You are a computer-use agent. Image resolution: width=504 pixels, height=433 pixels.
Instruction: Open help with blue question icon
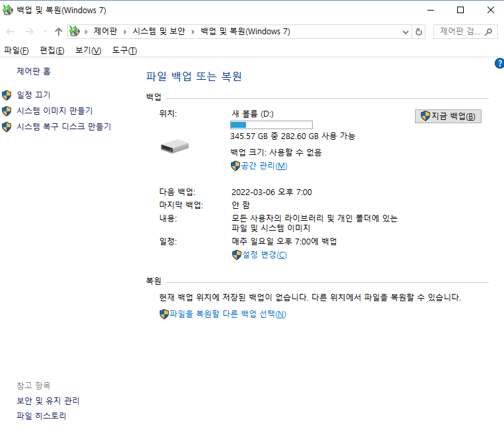point(499,63)
